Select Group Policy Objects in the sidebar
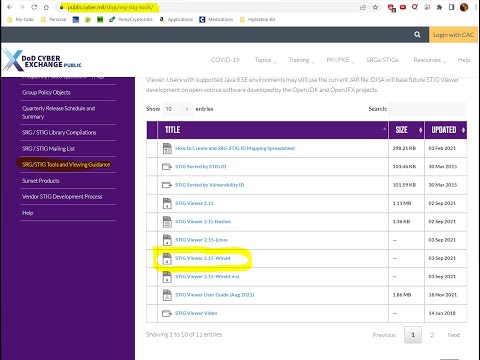Viewport: 480px width, 360px height. point(46,93)
